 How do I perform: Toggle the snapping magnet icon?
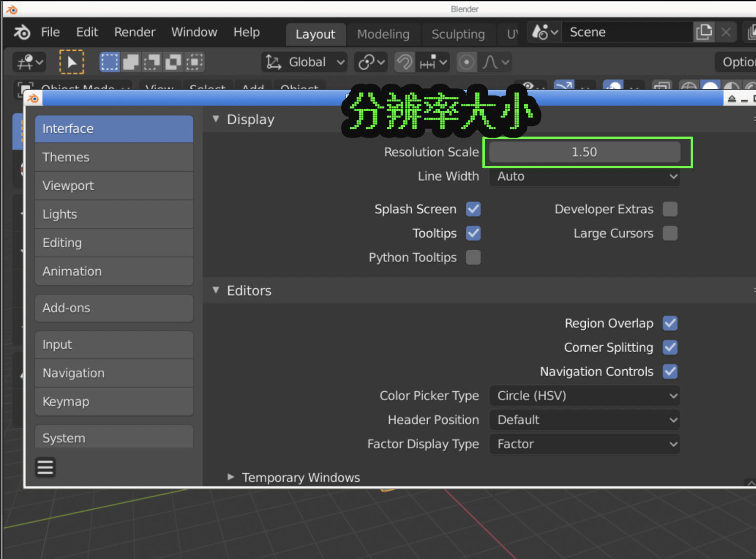[x=404, y=62]
